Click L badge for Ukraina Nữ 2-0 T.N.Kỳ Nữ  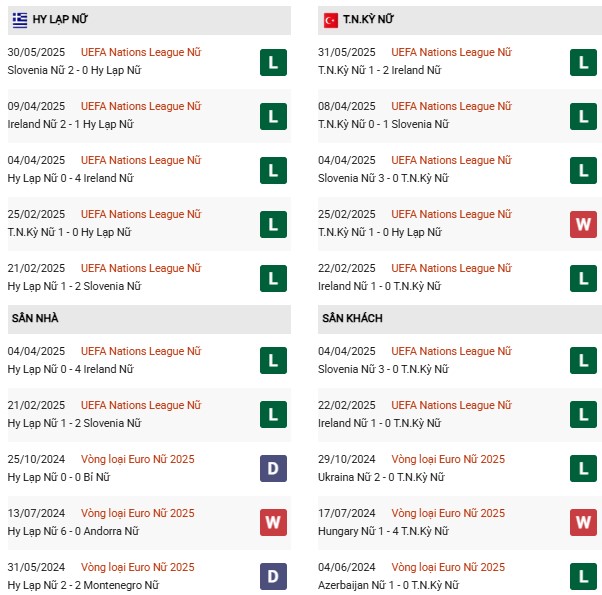583,468
